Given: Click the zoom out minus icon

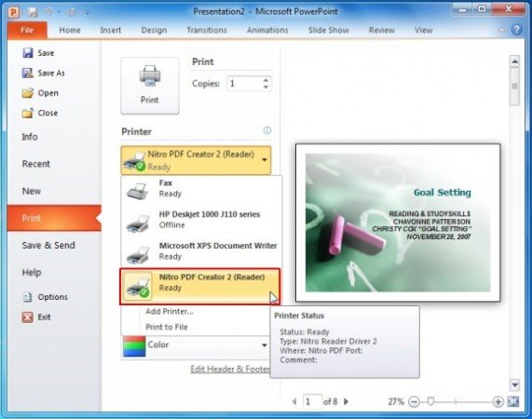Looking at the screenshot, I should point(414,401).
